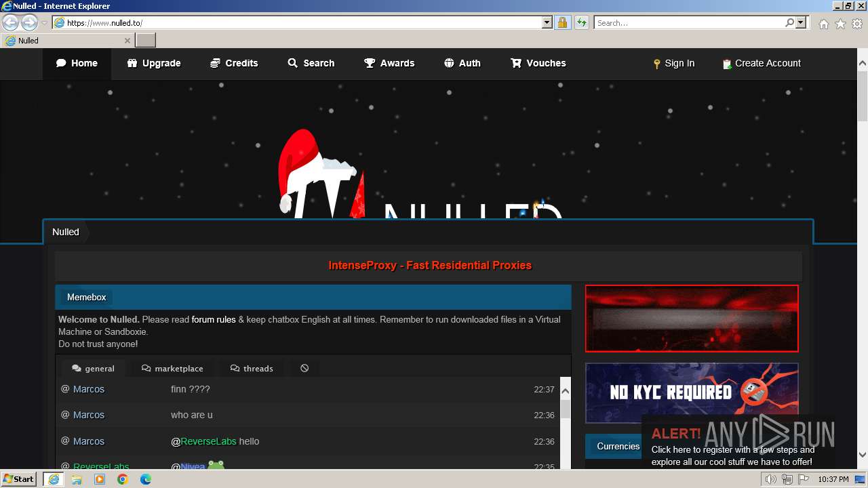
Task: Click the Nulled breadcrumb link
Action: 66,232
